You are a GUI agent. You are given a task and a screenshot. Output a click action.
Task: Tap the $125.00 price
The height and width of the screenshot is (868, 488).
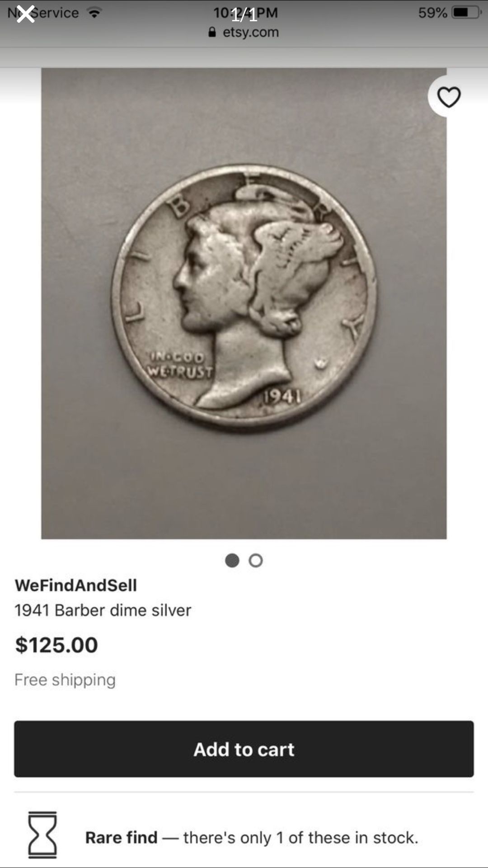pos(56,645)
